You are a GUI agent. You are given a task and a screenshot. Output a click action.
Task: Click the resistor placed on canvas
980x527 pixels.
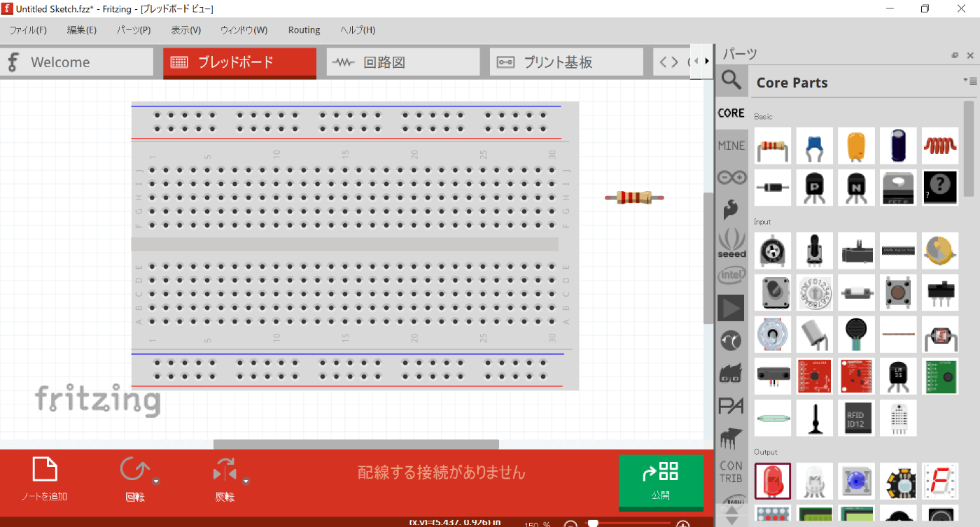point(635,198)
